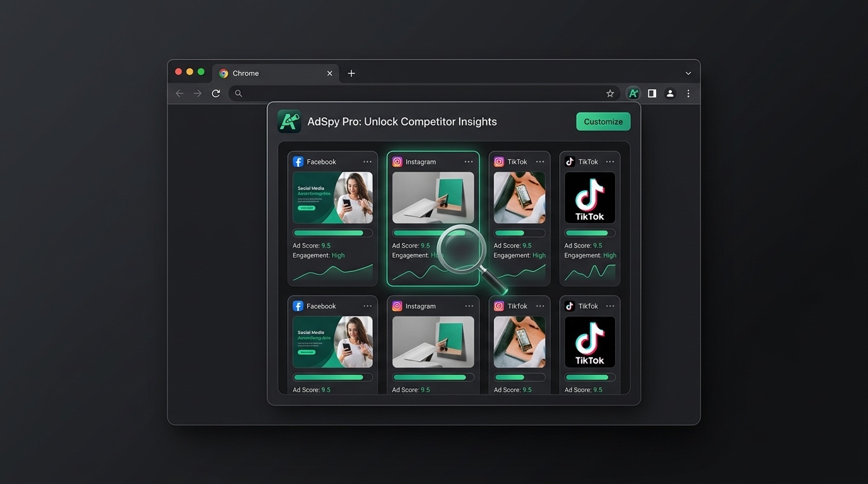Click the score bar on the top-row Facebook card

(332, 233)
